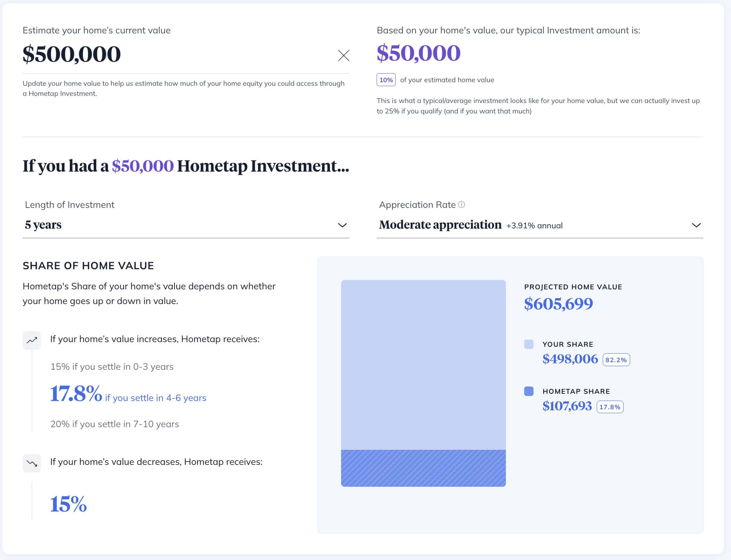The height and width of the screenshot is (560, 731).
Task: Click the light blue Your Share bar area
Action: point(423,364)
